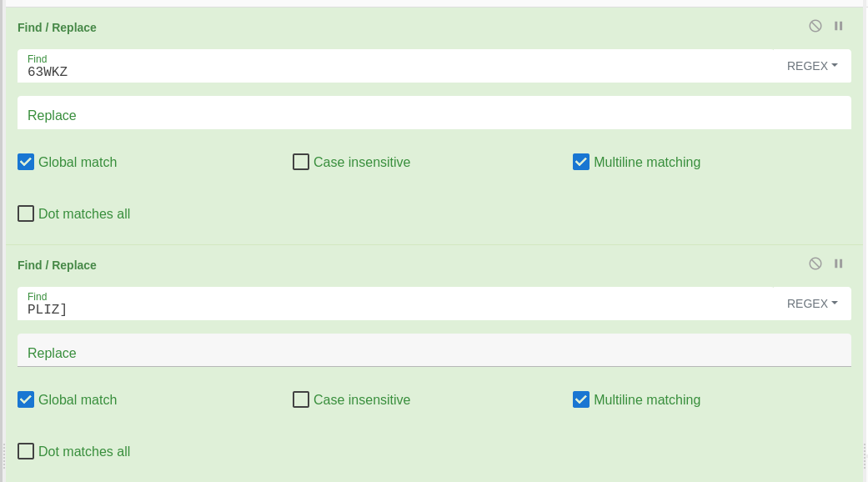The width and height of the screenshot is (868, 482).
Task: Set breakpoint on second Find / Replace operation
Action: pos(838,264)
